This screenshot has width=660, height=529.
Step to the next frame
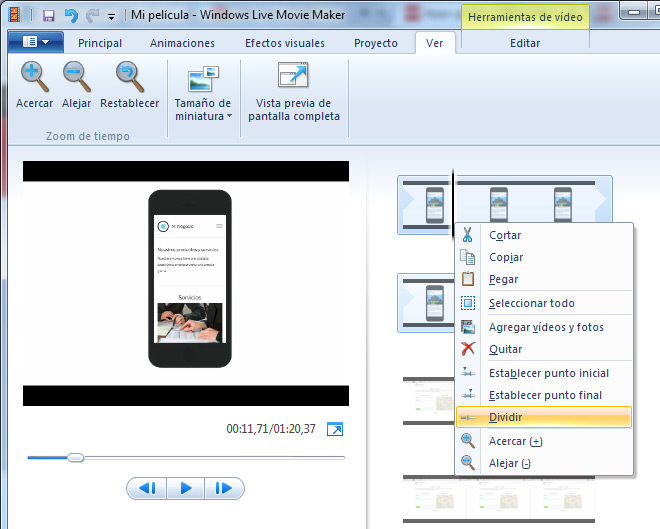(x=224, y=488)
